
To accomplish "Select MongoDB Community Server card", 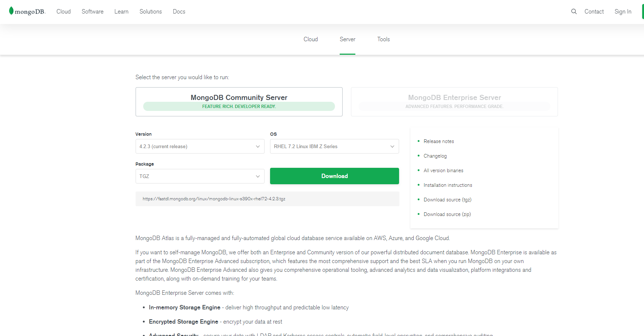I will [239, 102].
